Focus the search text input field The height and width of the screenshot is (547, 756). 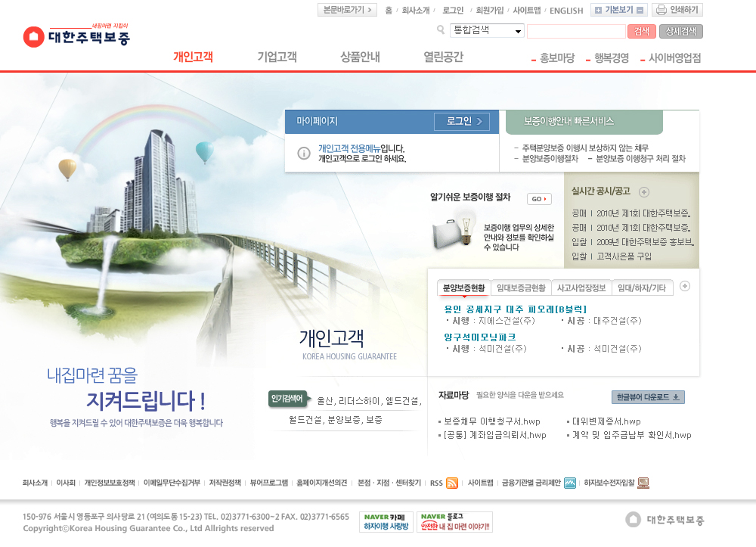coord(575,31)
